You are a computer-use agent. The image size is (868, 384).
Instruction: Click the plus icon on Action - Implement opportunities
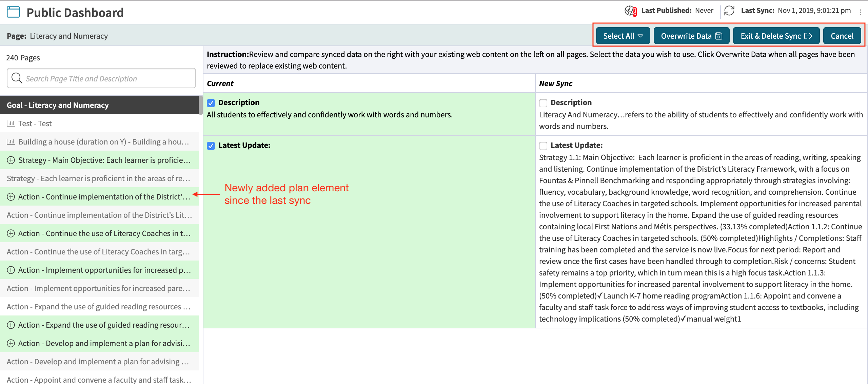click(x=11, y=270)
